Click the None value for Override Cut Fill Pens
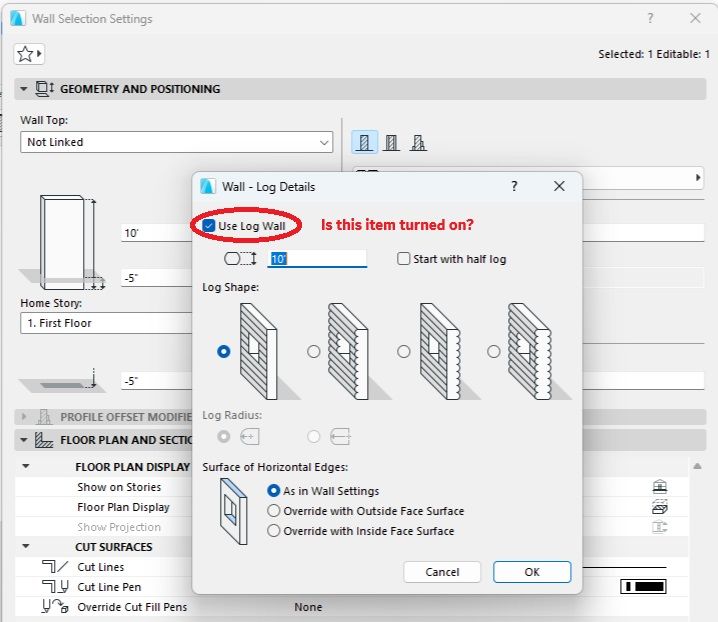Viewport: 718px width, 622px height. (x=308, y=607)
